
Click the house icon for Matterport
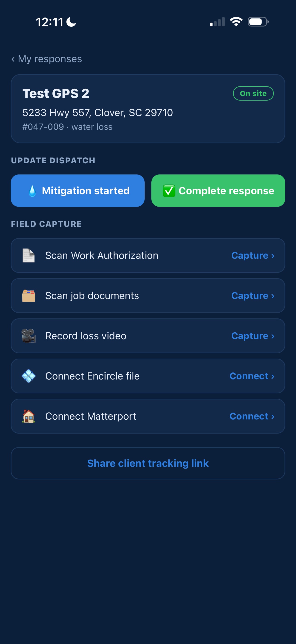click(29, 416)
